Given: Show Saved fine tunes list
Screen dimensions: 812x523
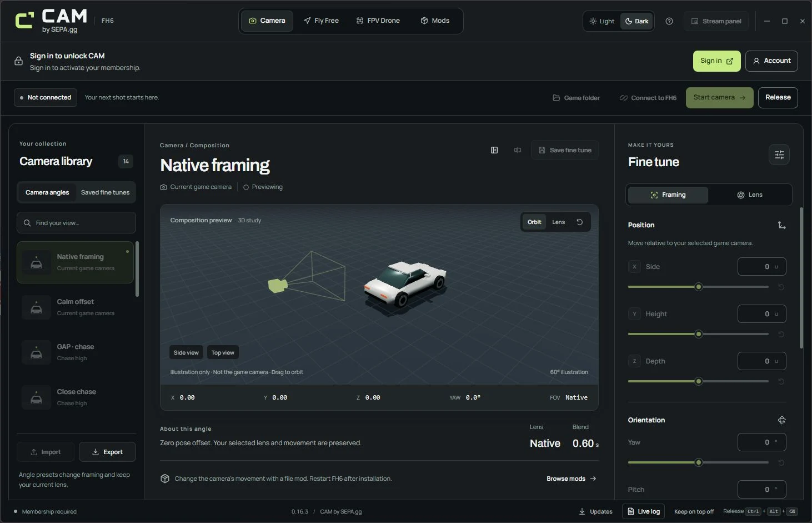Looking at the screenshot, I should pyautogui.click(x=105, y=192).
